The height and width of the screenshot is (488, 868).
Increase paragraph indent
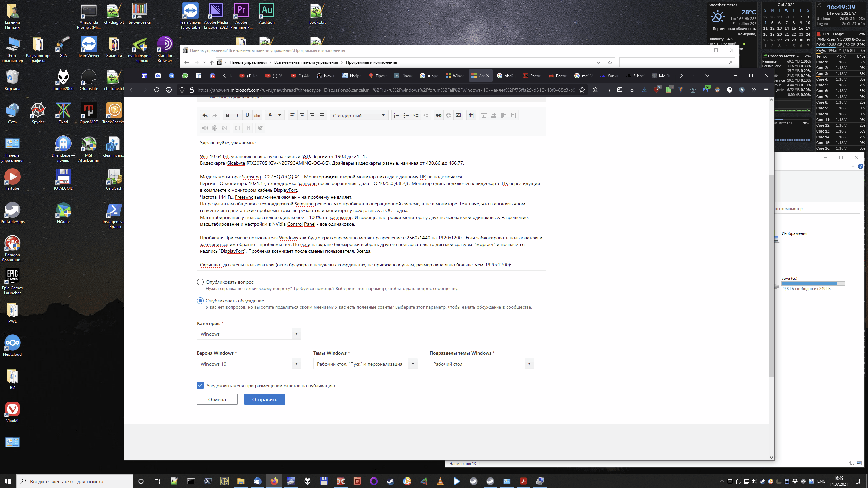pyautogui.click(x=416, y=115)
